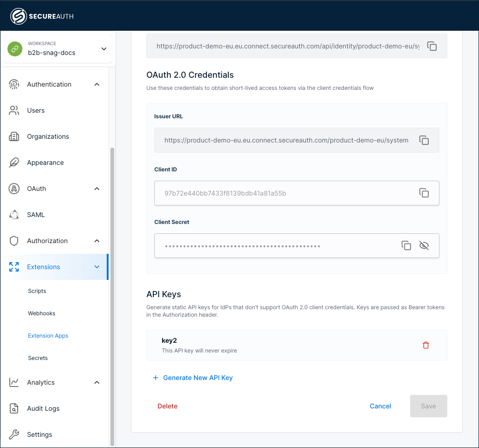The height and width of the screenshot is (448, 479).
Task: Copy the Client Secret value
Action: click(x=406, y=245)
